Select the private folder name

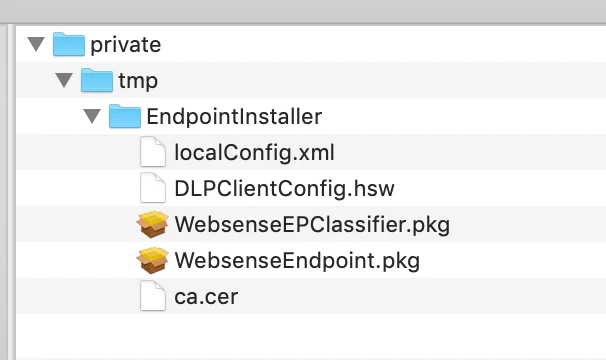tap(126, 45)
